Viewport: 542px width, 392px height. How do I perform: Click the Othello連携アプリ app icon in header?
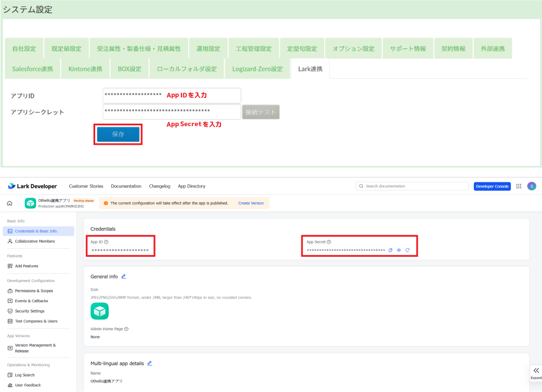(30, 203)
